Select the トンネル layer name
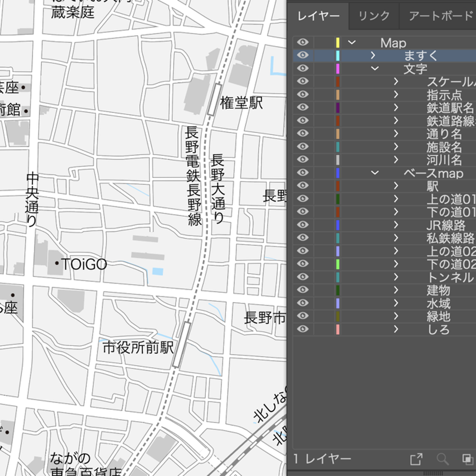The height and width of the screenshot is (476, 476). click(x=450, y=277)
